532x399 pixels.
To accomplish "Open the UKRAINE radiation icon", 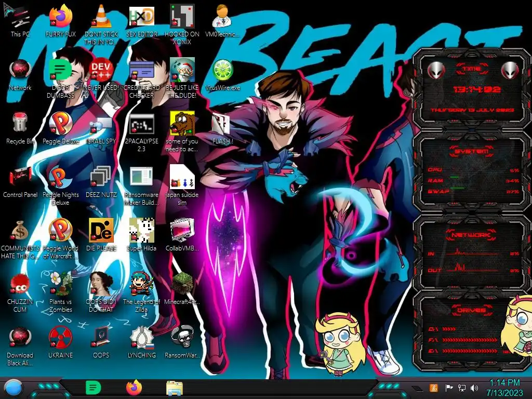I will 60,338.
